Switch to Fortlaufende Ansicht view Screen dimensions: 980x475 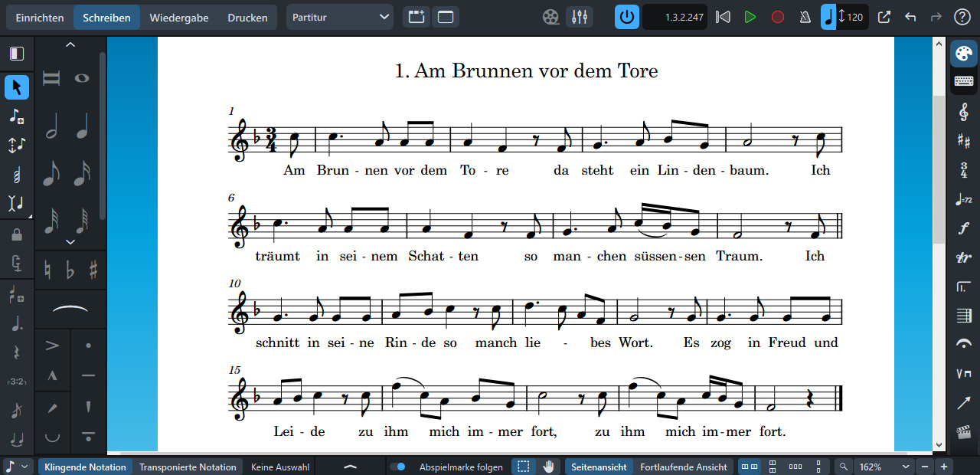click(x=684, y=467)
